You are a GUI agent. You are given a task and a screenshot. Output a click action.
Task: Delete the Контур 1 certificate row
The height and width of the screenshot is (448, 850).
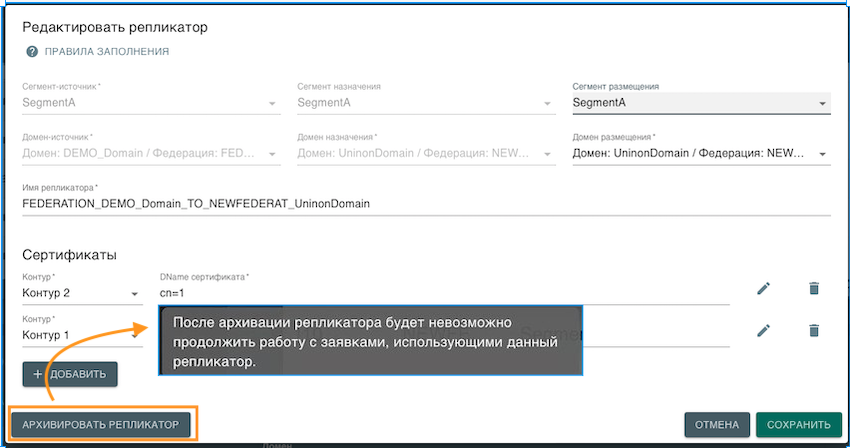point(814,330)
